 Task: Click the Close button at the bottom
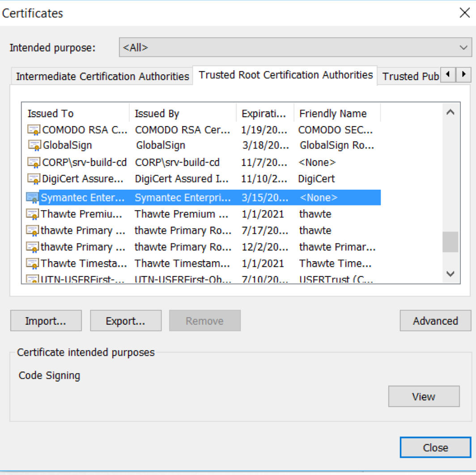click(435, 447)
